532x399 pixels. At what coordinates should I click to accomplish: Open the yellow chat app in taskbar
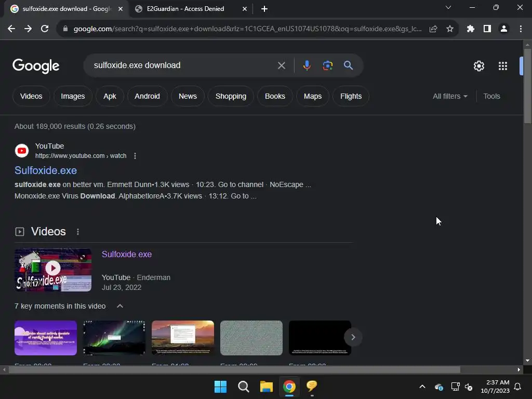click(312, 386)
